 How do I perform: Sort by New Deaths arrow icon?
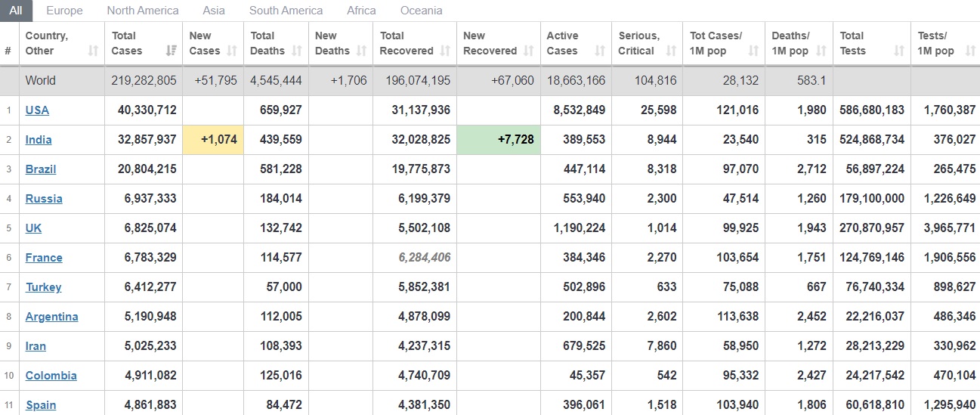tap(361, 51)
